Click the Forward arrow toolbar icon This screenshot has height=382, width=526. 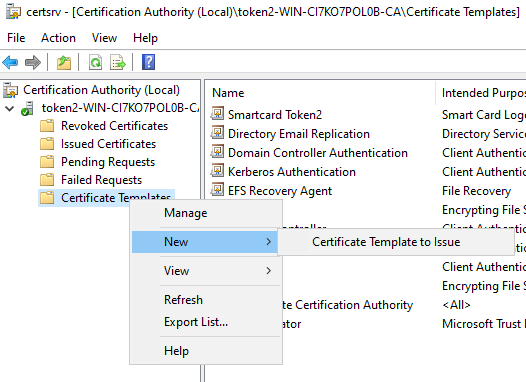point(33,62)
